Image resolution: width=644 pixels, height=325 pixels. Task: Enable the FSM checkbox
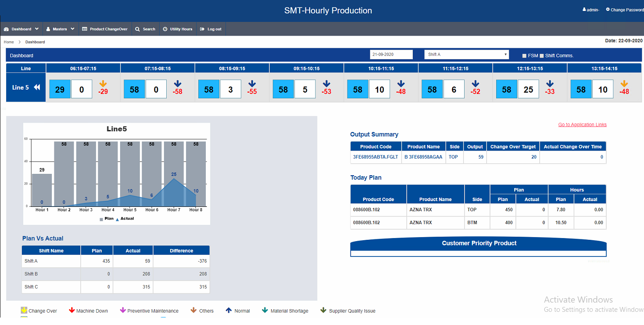coord(524,56)
